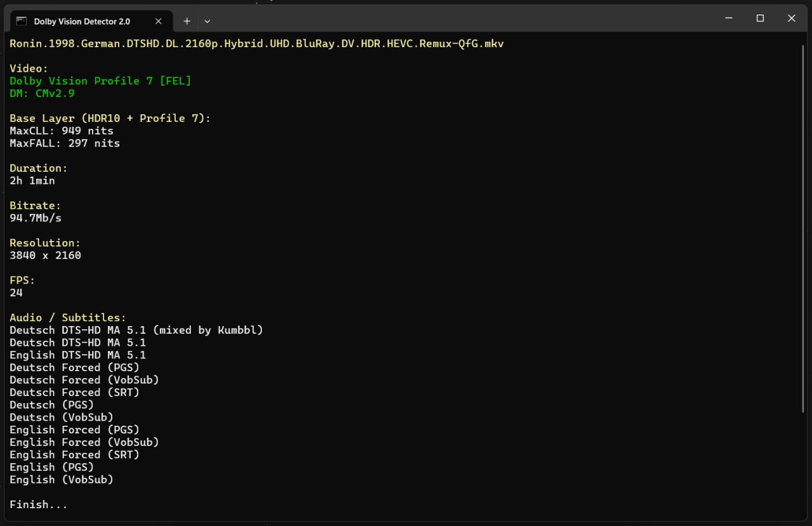The width and height of the screenshot is (812, 526).
Task: Click the 'Resolution:' heading
Action: click(x=45, y=243)
